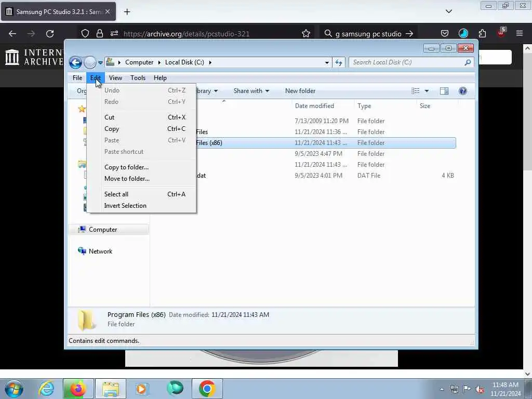Select Copy to folder... entry
Viewport: 532px width, 399px height.
[x=142, y=167]
